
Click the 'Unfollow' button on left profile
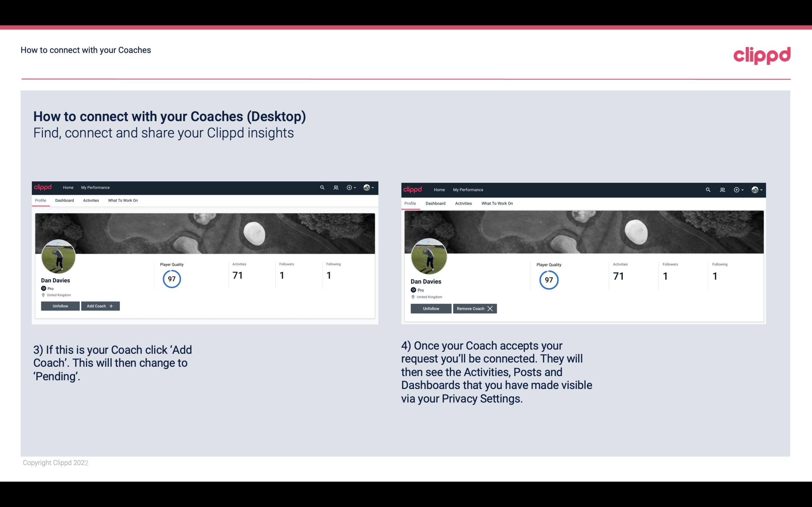click(60, 306)
